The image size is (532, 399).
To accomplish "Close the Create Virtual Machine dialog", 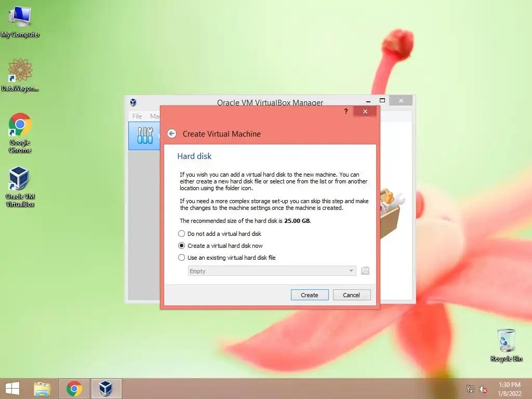I will click(x=365, y=111).
